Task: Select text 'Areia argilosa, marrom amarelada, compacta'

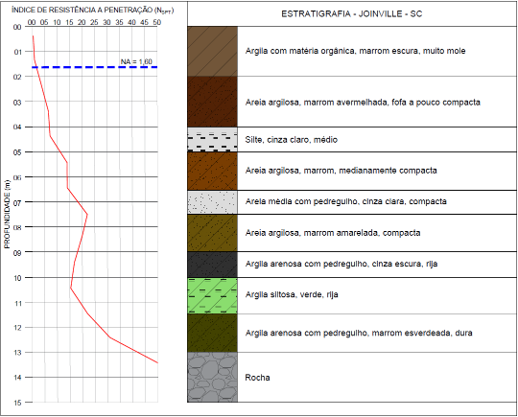Action: click(x=333, y=233)
